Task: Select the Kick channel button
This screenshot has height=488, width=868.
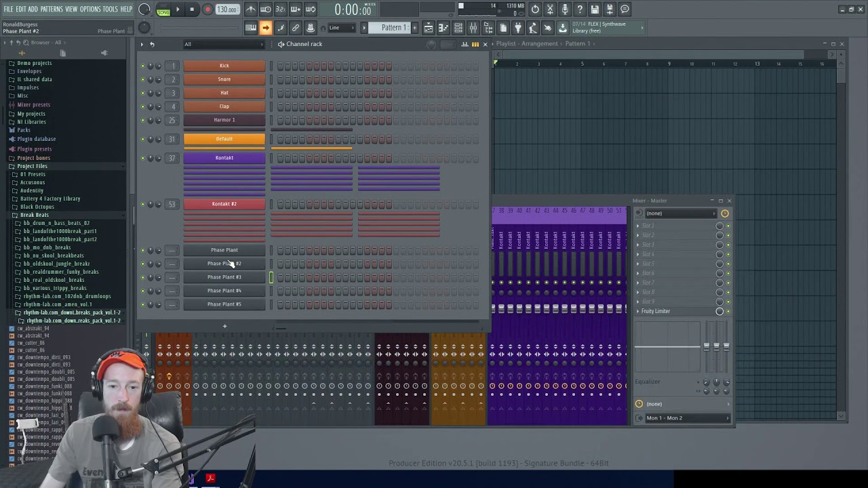Action: tap(224, 66)
